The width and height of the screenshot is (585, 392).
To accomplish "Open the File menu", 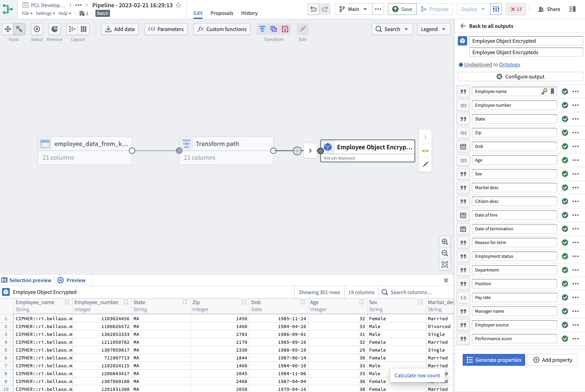I will [27, 13].
